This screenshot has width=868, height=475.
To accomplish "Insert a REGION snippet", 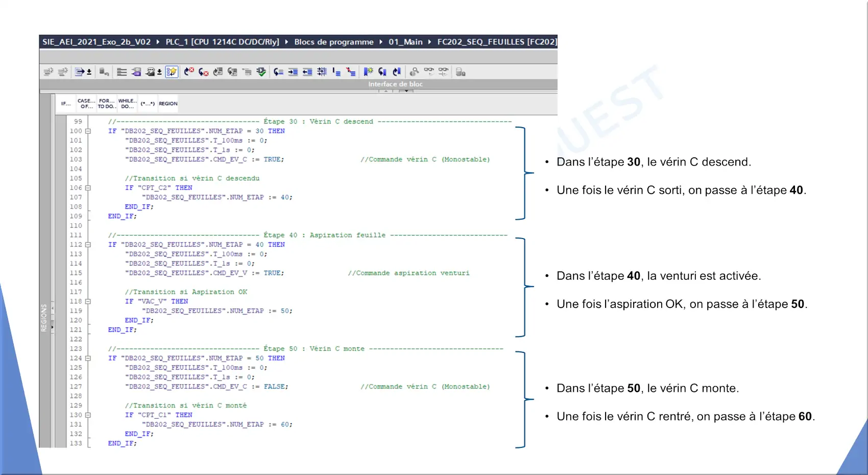I will (x=168, y=104).
